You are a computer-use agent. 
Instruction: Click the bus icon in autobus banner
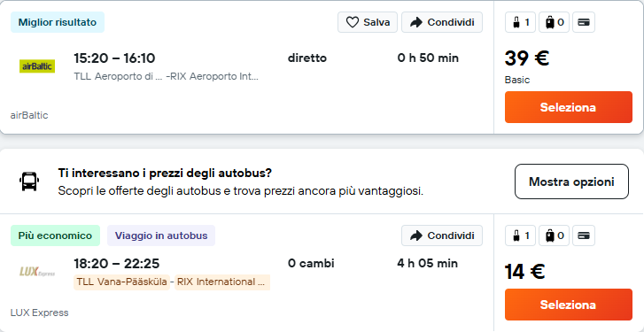coord(29,181)
